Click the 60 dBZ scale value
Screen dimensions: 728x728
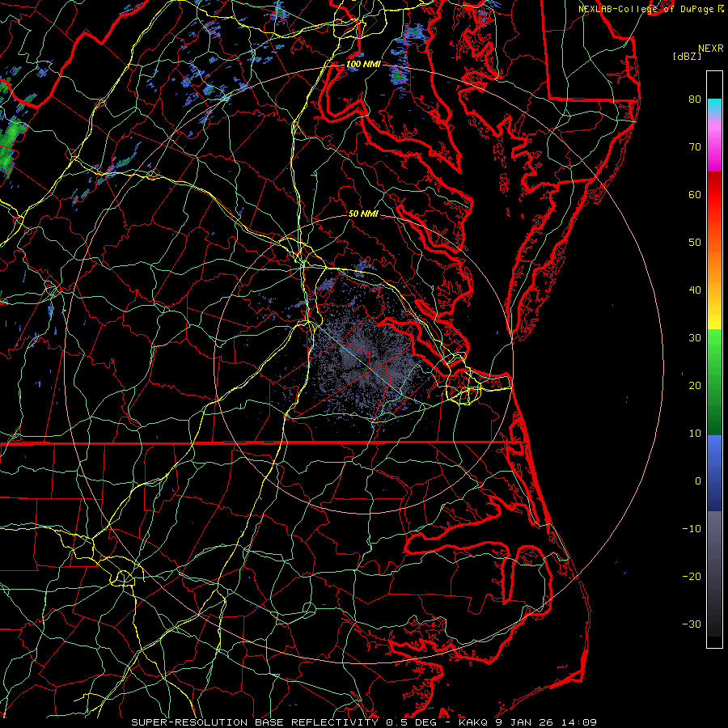(x=695, y=195)
